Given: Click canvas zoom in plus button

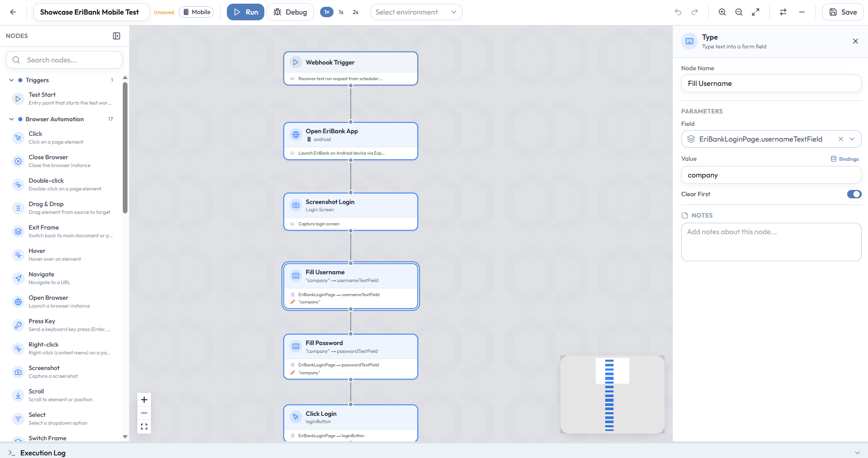Looking at the screenshot, I should (x=144, y=400).
